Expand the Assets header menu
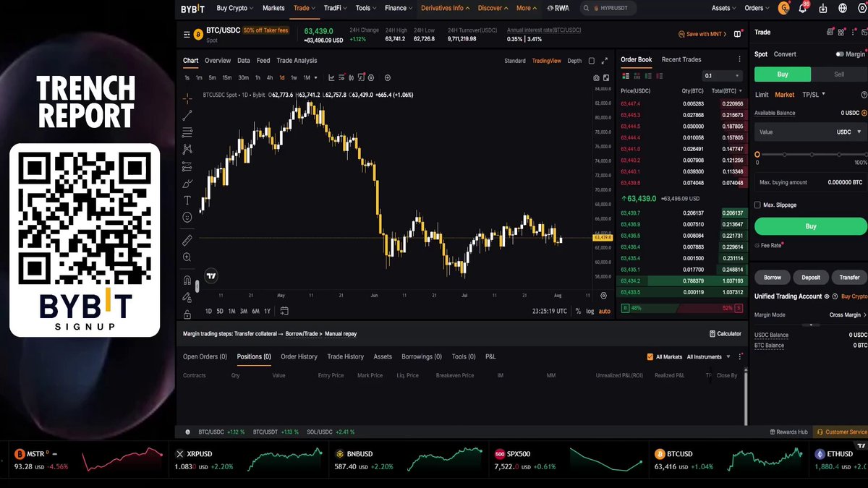The image size is (868, 488). 724,9
